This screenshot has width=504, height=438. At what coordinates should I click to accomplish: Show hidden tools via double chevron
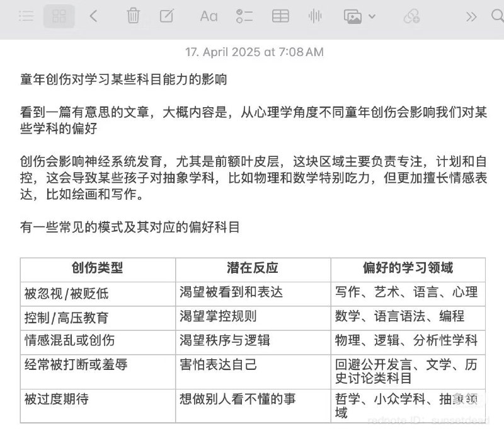tap(470, 16)
